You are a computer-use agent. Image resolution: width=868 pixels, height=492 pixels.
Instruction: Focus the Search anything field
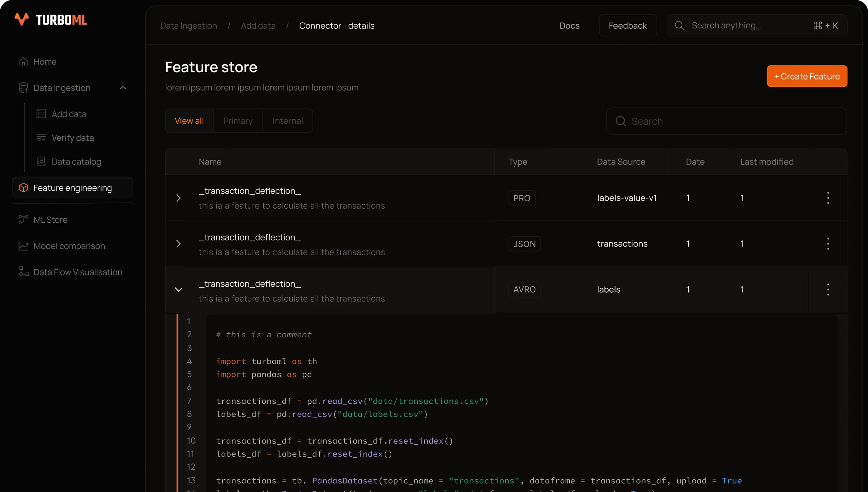[757, 25]
